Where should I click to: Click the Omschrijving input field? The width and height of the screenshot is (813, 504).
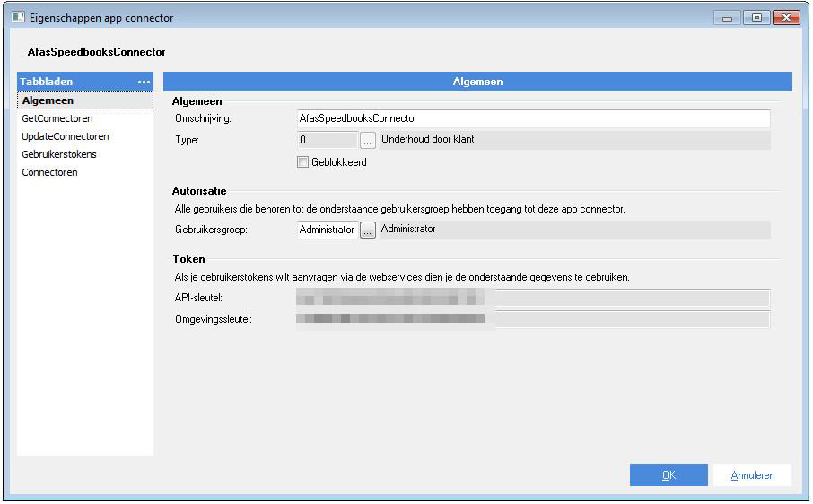(534, 118)
